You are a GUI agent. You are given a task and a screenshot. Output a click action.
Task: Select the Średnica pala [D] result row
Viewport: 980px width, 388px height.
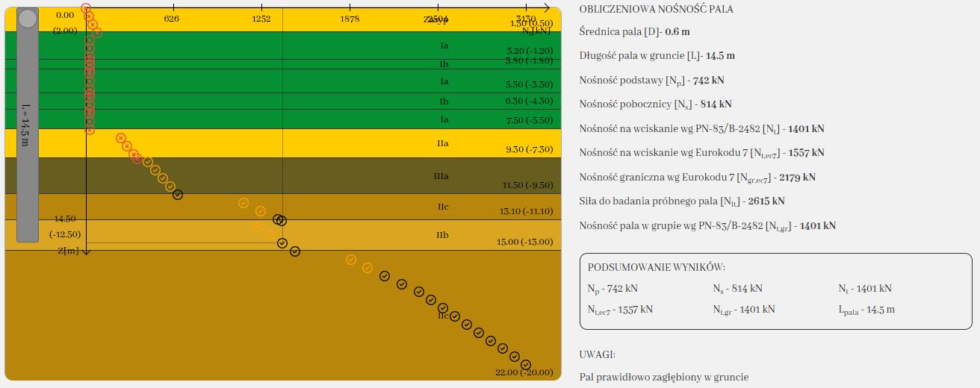coord(634,31)
